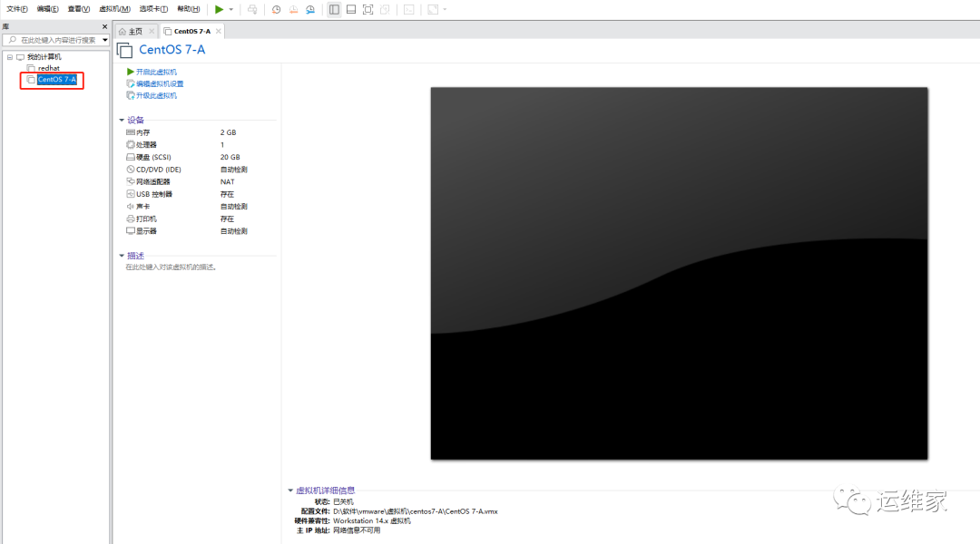Open the 虚拟机(M) menu
The image size is (980, 544).
point(113,8)
